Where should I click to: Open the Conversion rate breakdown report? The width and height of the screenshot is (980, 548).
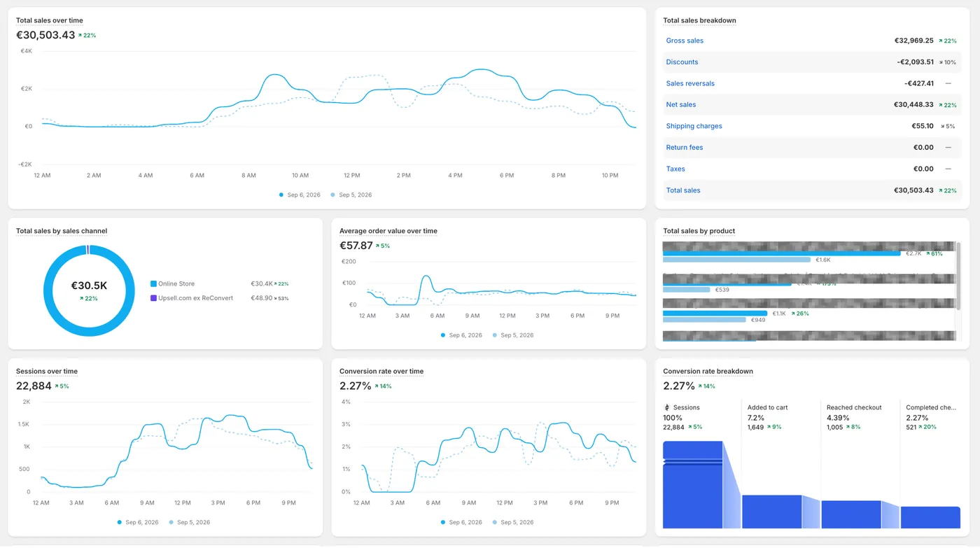[x=708, y=372]
